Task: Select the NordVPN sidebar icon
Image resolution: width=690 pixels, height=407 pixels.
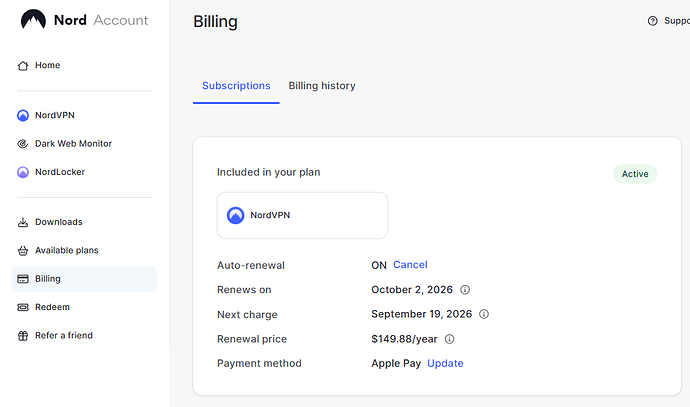Action: (x=24, y=115)
